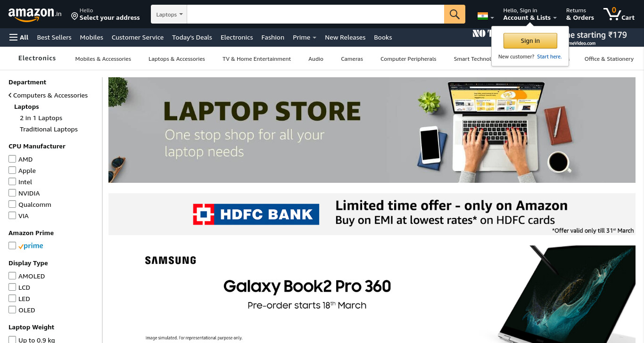This screenshot has height=343, width=644.
Task: Click the Amazon.in logo
Action: [35, 14]
